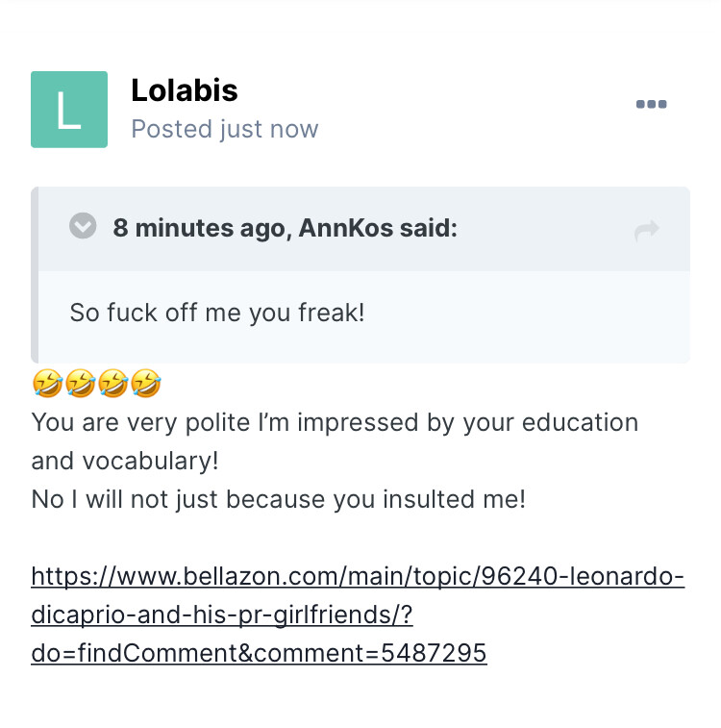Click the "You are very polite" line
721x728 pixels.
tap(335, 422)
